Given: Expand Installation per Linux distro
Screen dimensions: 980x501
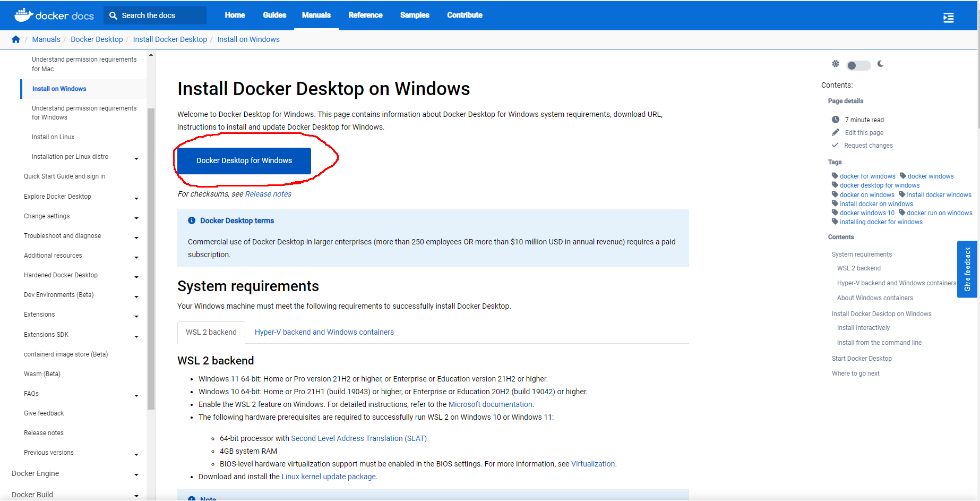Looking at the screenshot, I should click(136, 158).
